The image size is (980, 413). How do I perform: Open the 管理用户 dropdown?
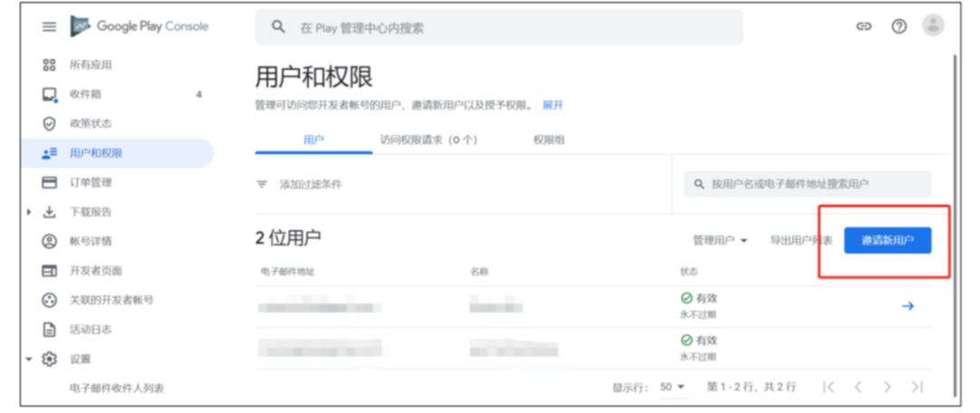(x=720, y=240)
